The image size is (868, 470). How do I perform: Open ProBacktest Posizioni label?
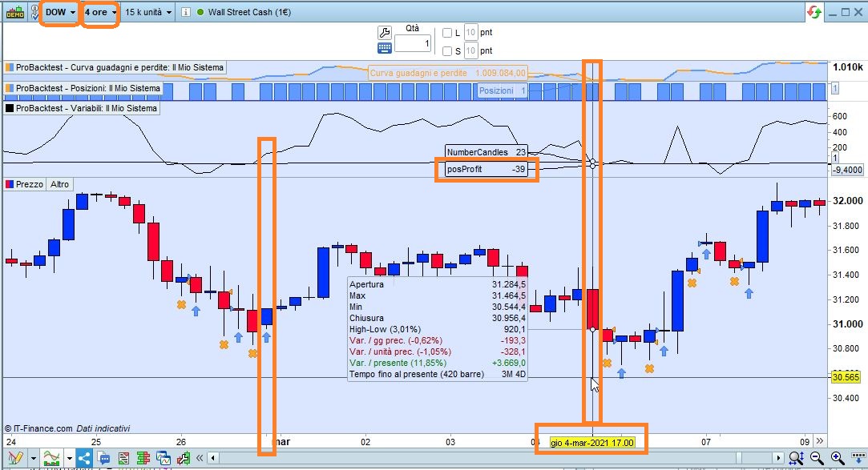[x=83, y=88]
